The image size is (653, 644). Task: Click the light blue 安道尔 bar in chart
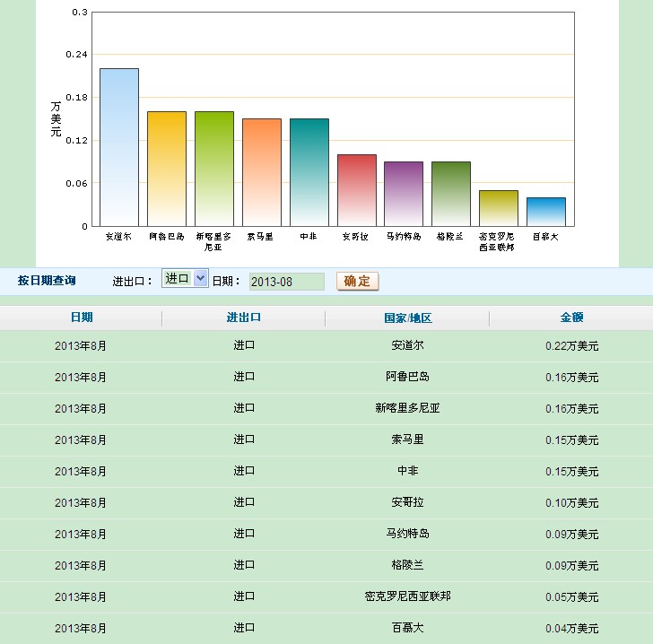tap(119, 147)
